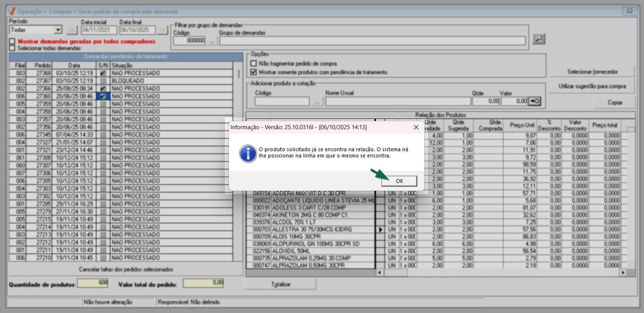Click the Data inicial date field

pyautogui.click(x=98, y=30)
